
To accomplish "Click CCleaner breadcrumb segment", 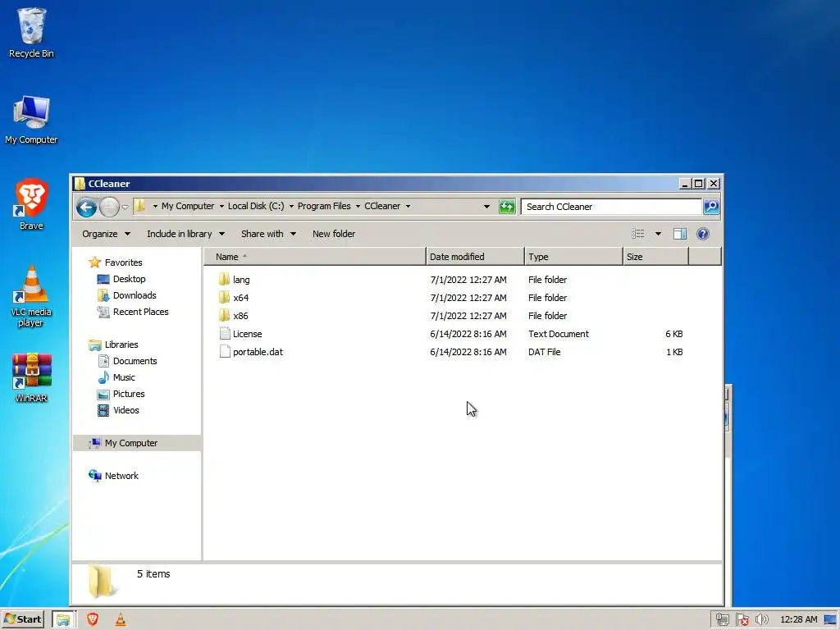I will 382,206.
